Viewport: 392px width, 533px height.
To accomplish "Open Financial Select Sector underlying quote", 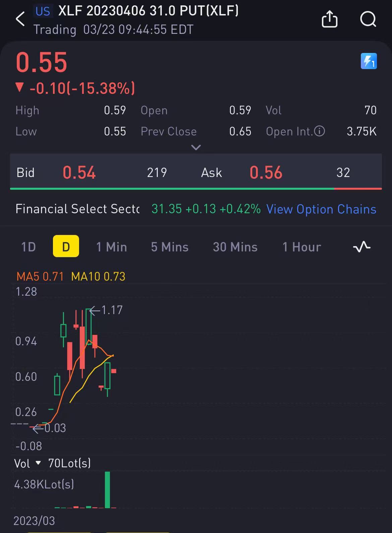I will pyautogui.click(x=77, y=209).
